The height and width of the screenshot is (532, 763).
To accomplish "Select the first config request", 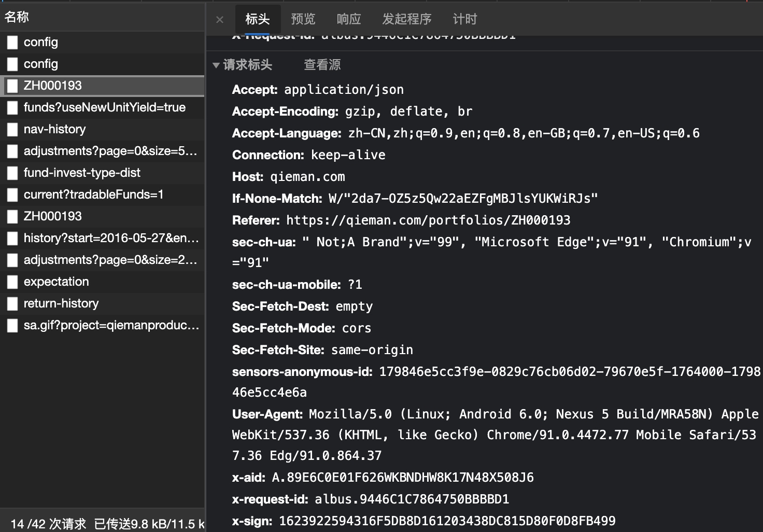I will click(102, 42).
